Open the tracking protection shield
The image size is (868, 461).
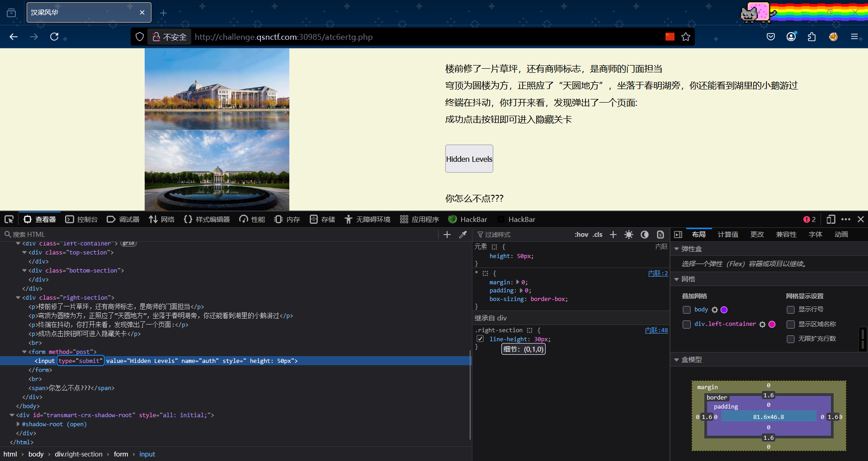pos(140,37)
